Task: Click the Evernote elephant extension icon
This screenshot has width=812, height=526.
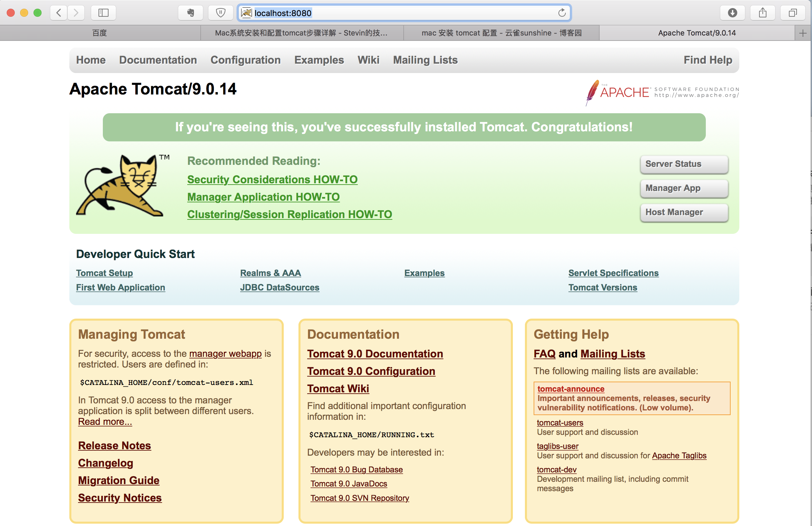Action: point(191,13)
